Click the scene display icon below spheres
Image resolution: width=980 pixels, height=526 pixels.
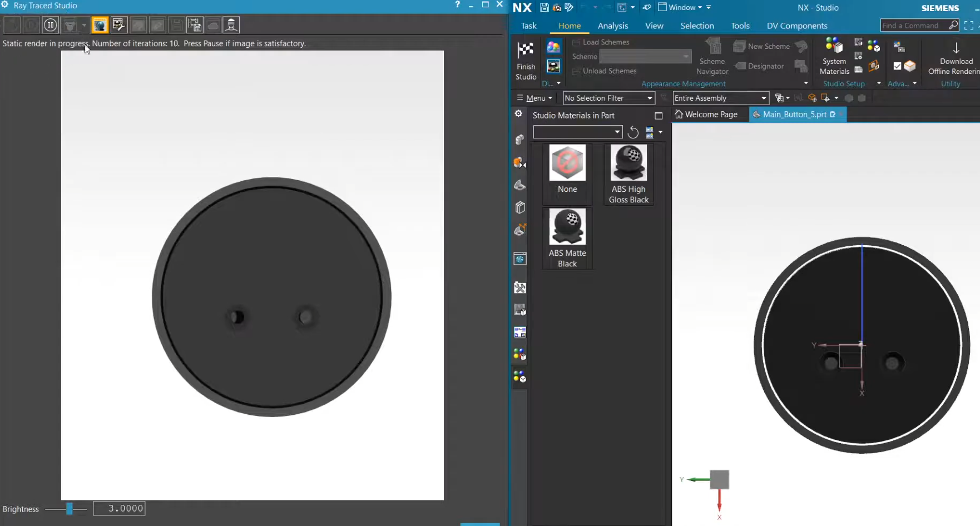click(x=553, y=67)
